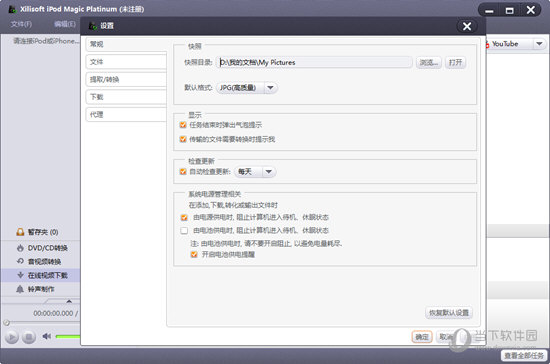Viewport: 550px width, 364px height.
Task: Close the settings dialog with X
Action: pyautogui.click(x=467, y=26)
